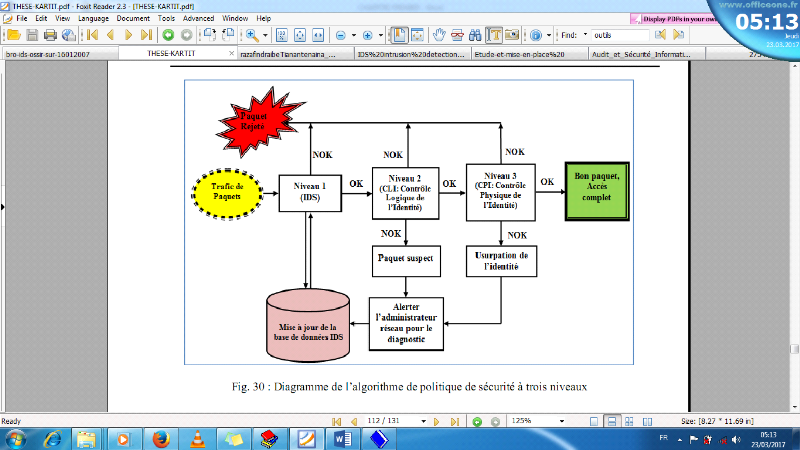Toggle continuous page layout in status bar
800x450 pixels.
612,421
